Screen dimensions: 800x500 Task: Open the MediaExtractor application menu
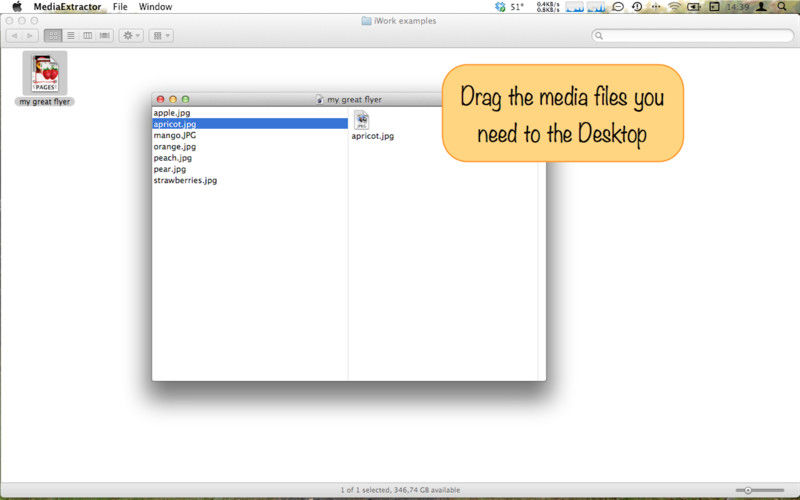pos(67,7)
